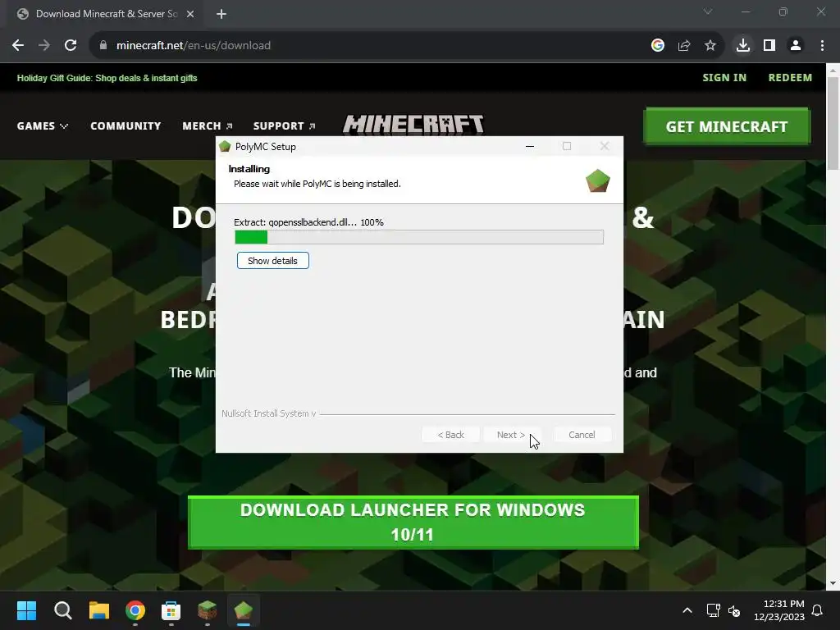Click PolyMC logo in installer header
This screenshot has height=630, width=840.
pyautogui.click(x=598, y=180)
